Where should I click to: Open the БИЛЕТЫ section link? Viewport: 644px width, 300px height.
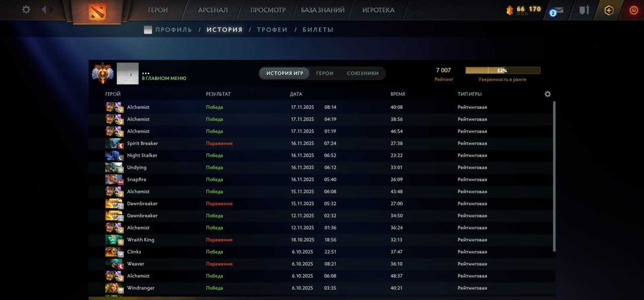point(316,30)
